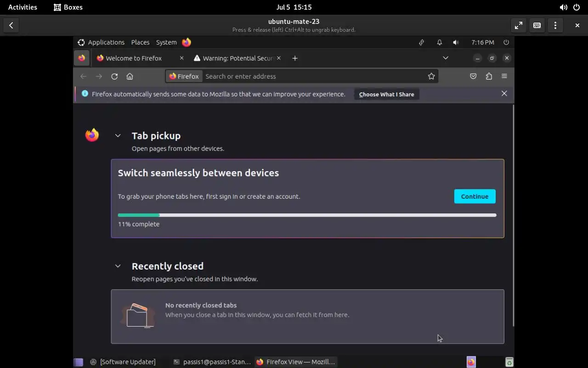588x368 pixels.
Task: Open Firefox application hamburger menu
Action: click(x=504, y=76)
